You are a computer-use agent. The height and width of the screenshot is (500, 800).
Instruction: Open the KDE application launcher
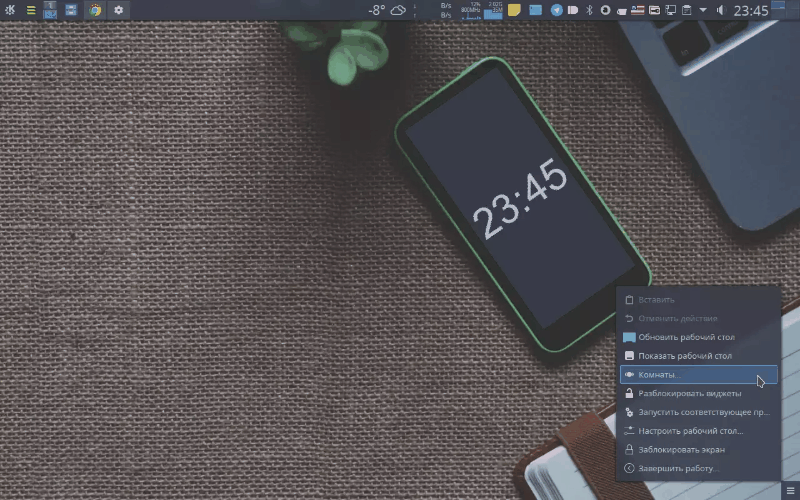click(10, 10)
